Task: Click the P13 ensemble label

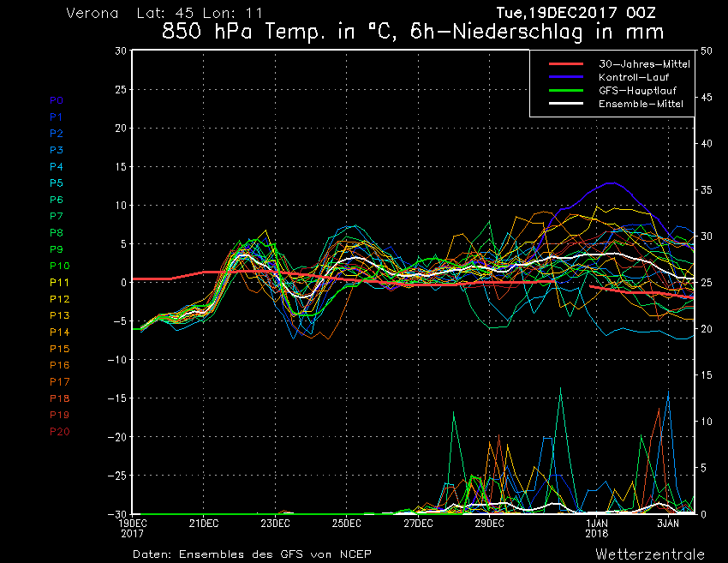Action: click(60, 315)
